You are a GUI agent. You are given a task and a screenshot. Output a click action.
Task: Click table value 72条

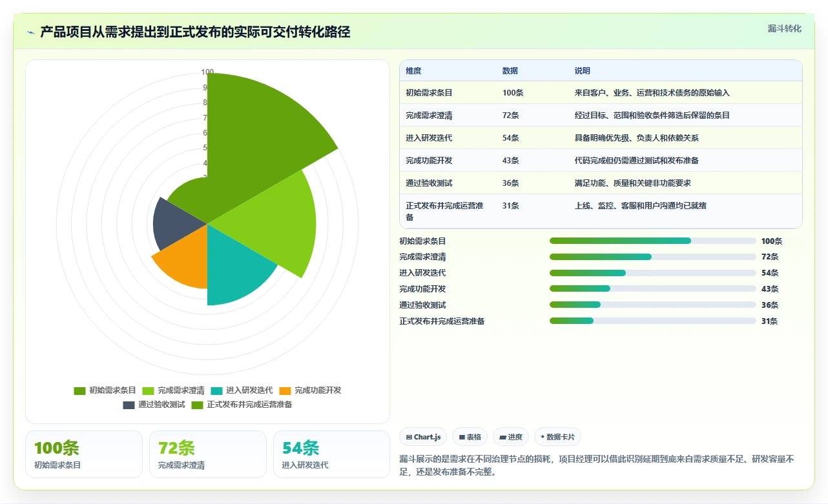(x=511, y=116)
